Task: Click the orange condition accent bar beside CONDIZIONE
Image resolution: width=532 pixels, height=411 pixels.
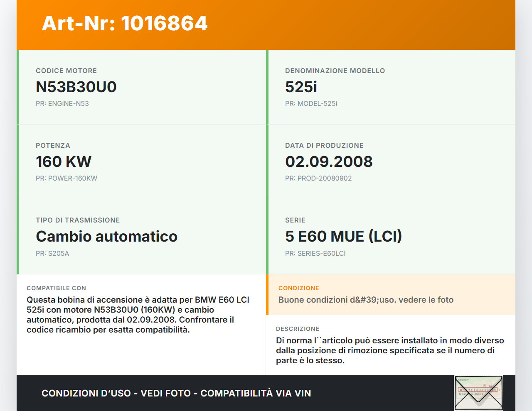Action: click(268, 295)
